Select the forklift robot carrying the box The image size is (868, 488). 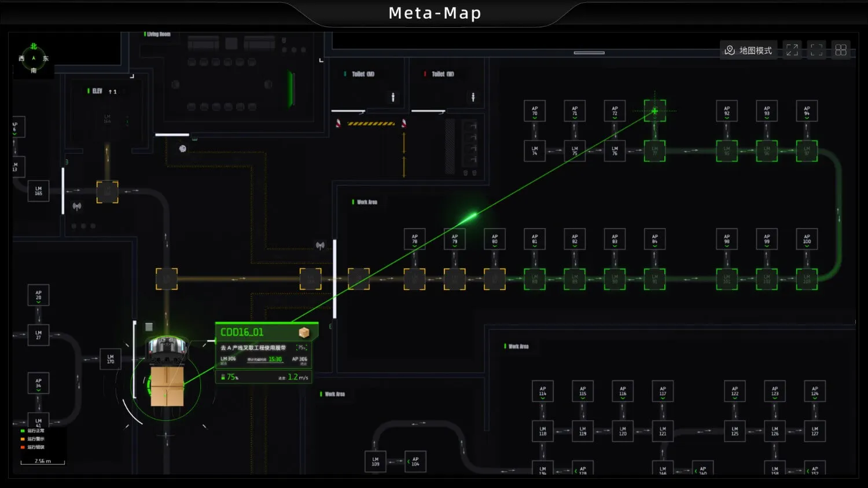point(167,370)
